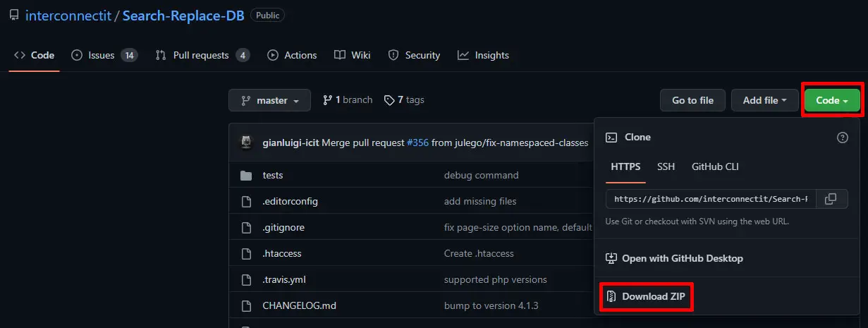Select the HTTPS clone tab
Screen dimensions: 868x328
(x=625, y=167)
